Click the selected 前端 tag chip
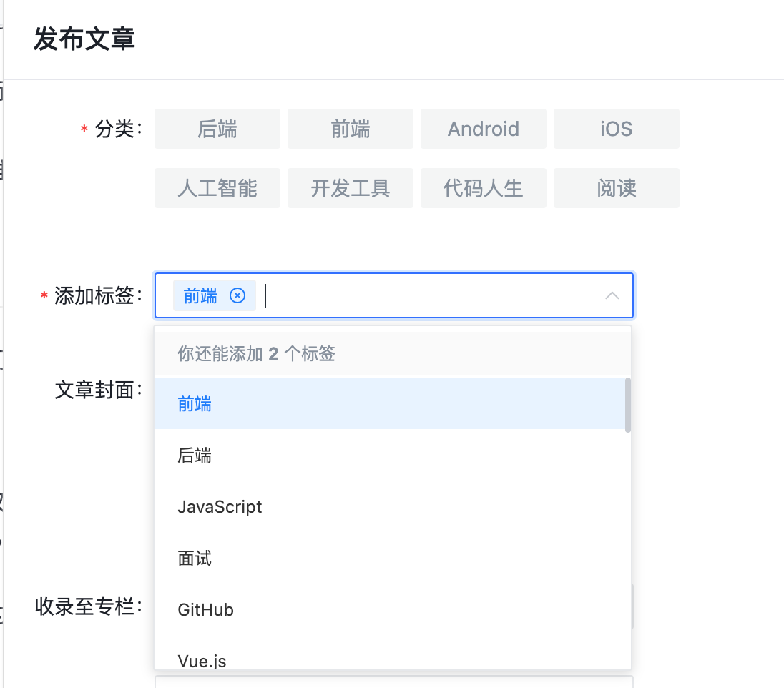Image resolution: width=784 pixels, height=688 pixels. coord(201,295)
